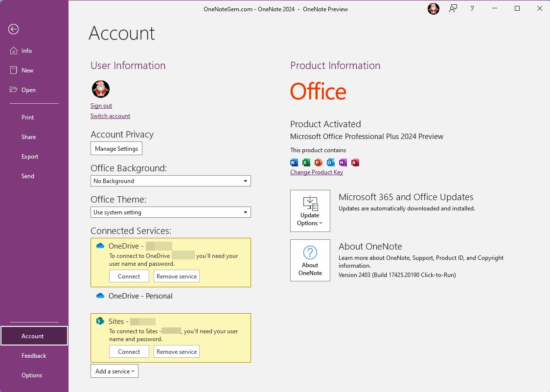Connect to the Sites service
This screenshot has height=392, width=550.
click(x=129, y=352)
